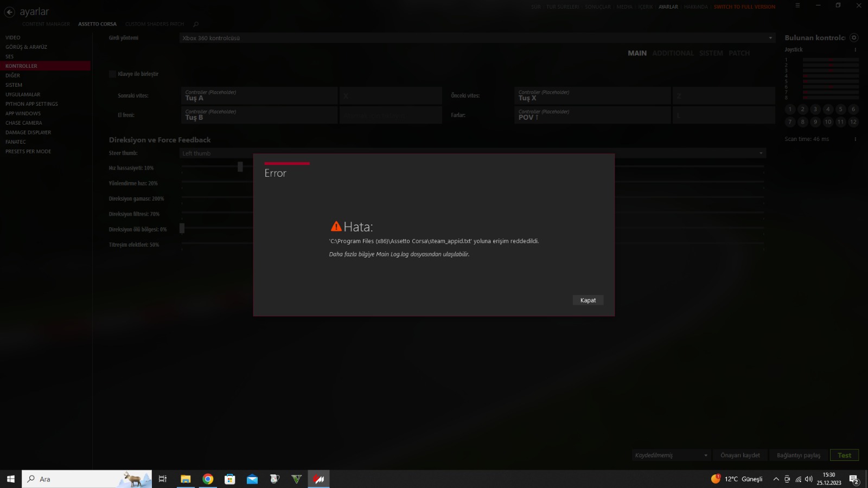
Task: Open APP WINDOWS settings
Action: click(46, 114)
